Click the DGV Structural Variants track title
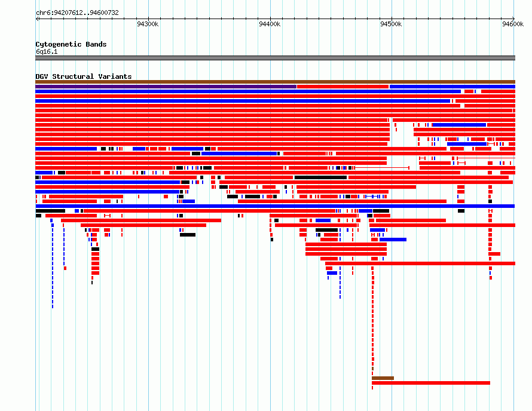 pos(84,76)
